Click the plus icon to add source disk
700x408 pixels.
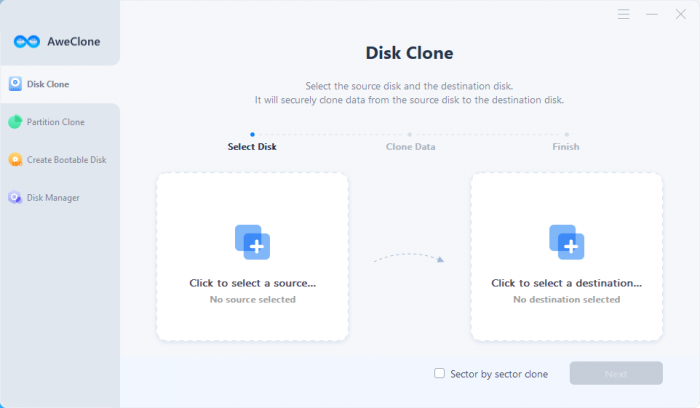(x=253, y=242)
